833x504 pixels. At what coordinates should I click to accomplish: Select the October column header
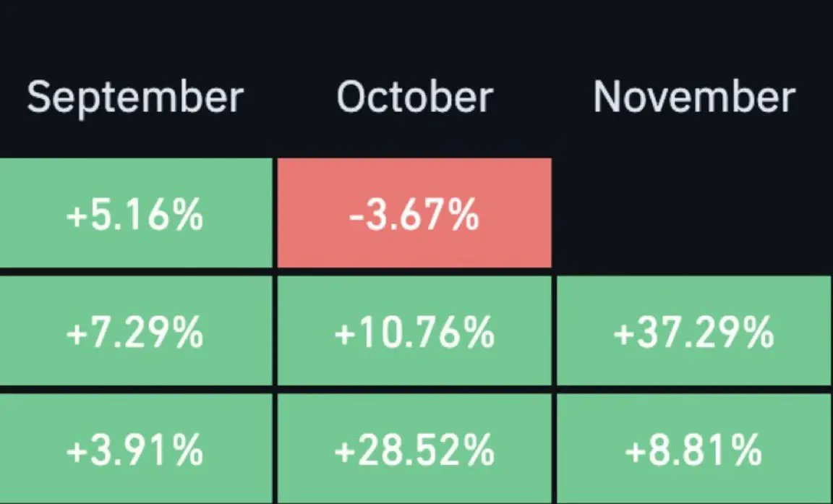(414, 97)
